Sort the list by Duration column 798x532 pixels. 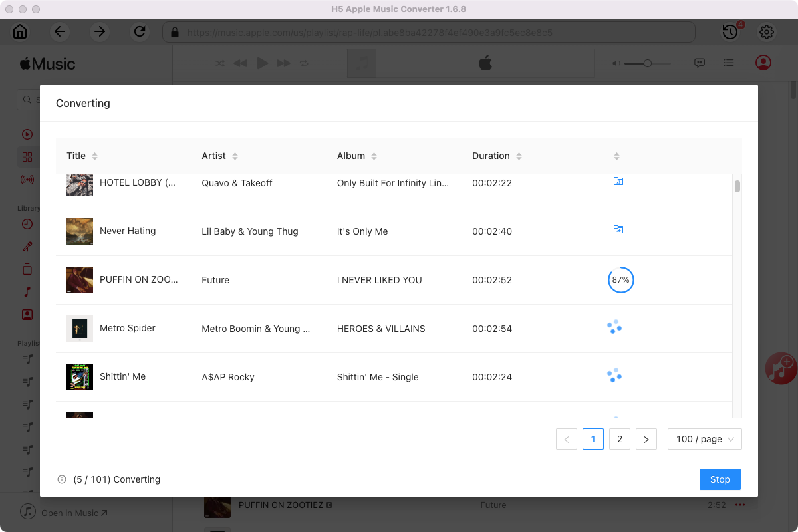[497, 156]
